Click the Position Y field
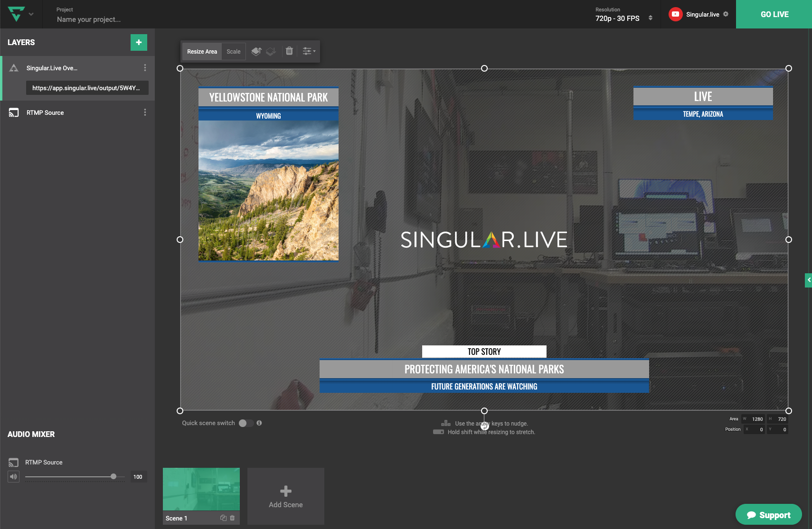Image resolution: width=812 pixels, height=529 pixels. tap(778, 429)
